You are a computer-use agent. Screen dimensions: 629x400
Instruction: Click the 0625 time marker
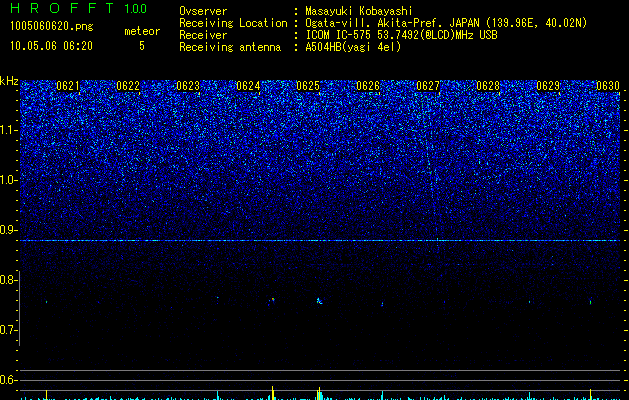tap(308, 86)
